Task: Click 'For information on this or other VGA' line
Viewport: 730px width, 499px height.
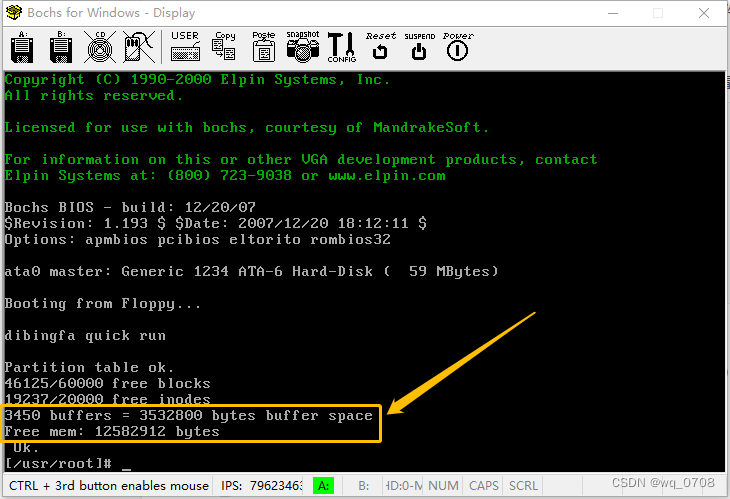Action: (301, 160)
